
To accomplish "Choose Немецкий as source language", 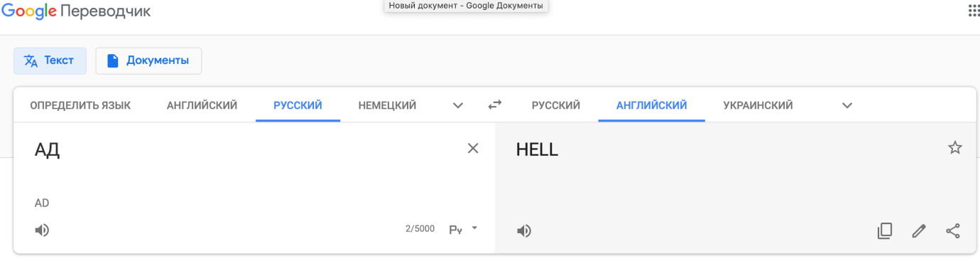I will tap(387, 105).
